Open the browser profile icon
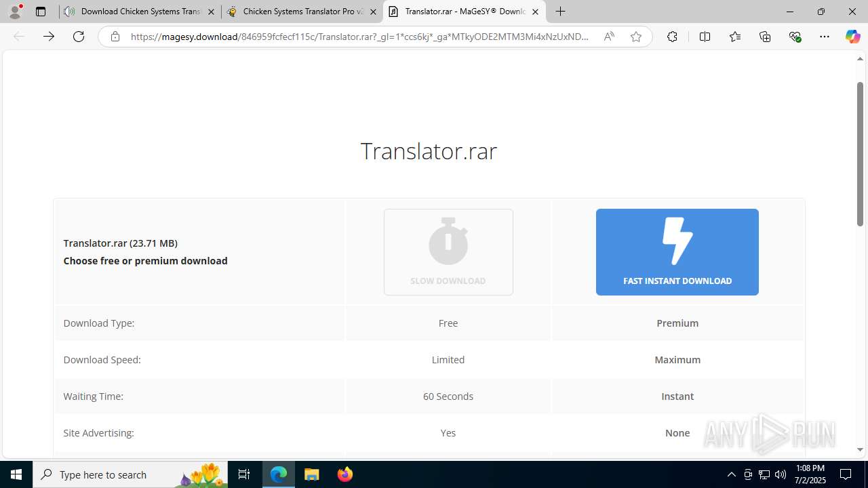 coord(15,12)
